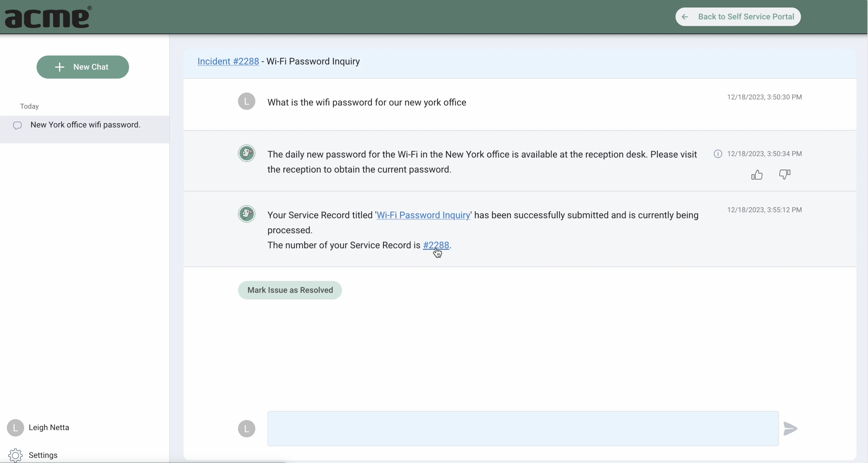Open the Wi-Fi Password Inquiry record link

tap(423, 215)
